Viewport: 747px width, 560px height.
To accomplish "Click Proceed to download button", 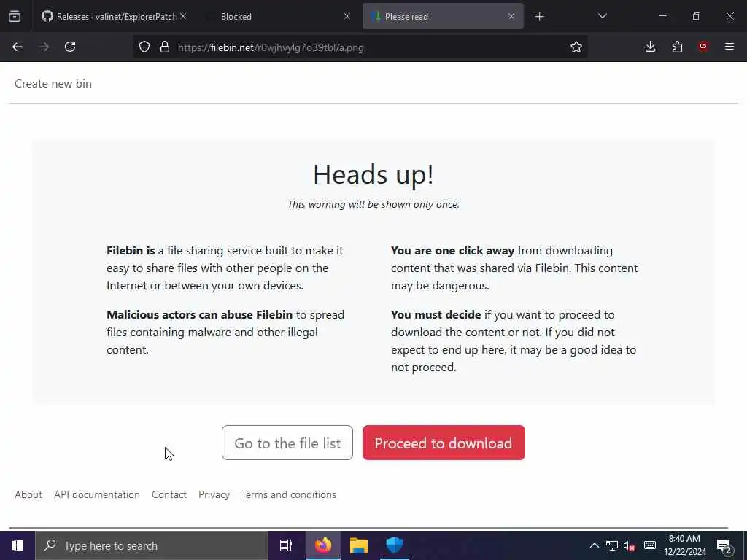I will click(444, 443).
